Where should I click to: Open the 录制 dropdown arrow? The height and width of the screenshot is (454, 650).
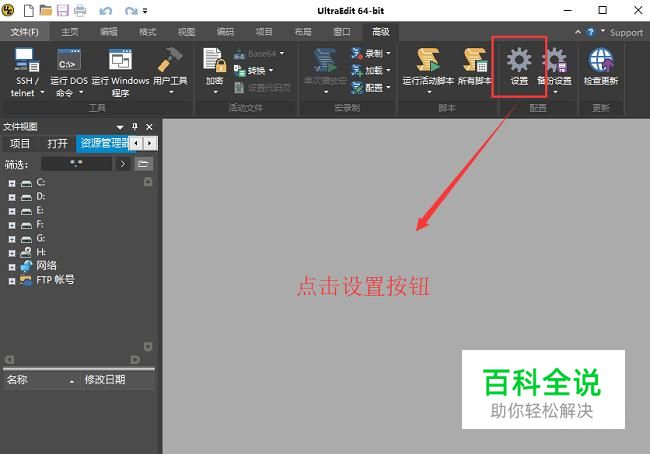click(388, 53)
